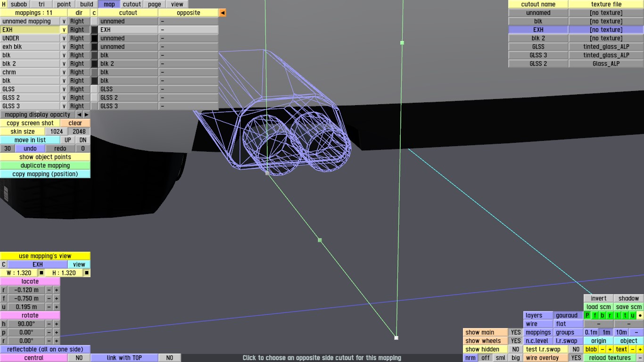Open the v dropdown for EXH mapping

tap(64, 30)
